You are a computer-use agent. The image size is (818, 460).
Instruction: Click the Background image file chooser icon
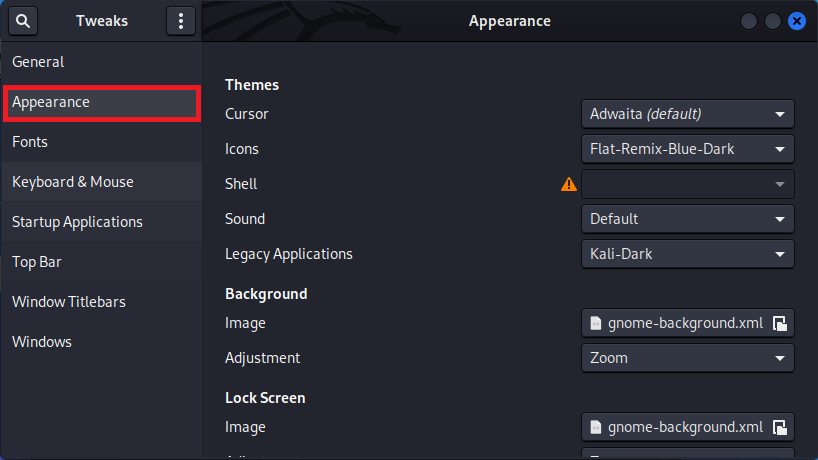click(779, 323)
